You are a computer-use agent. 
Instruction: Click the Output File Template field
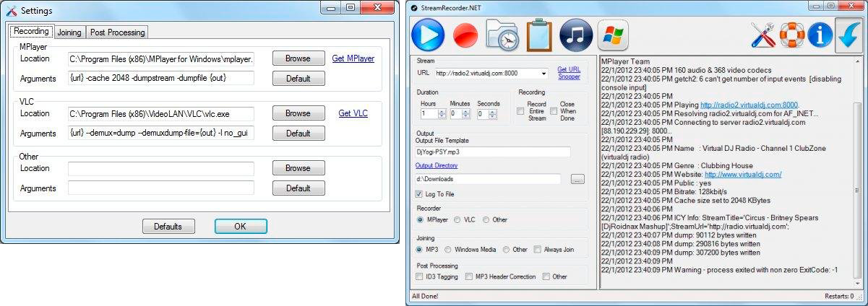tap(493, 152)
